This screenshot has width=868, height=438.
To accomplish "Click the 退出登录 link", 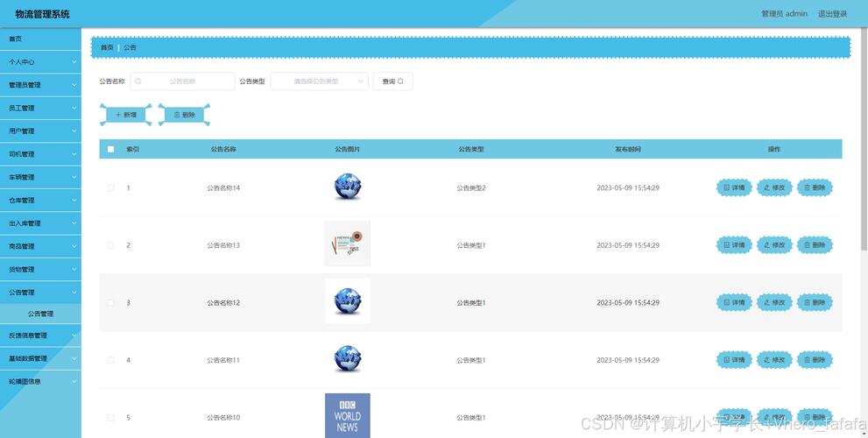I will click(x=832, y=14).
